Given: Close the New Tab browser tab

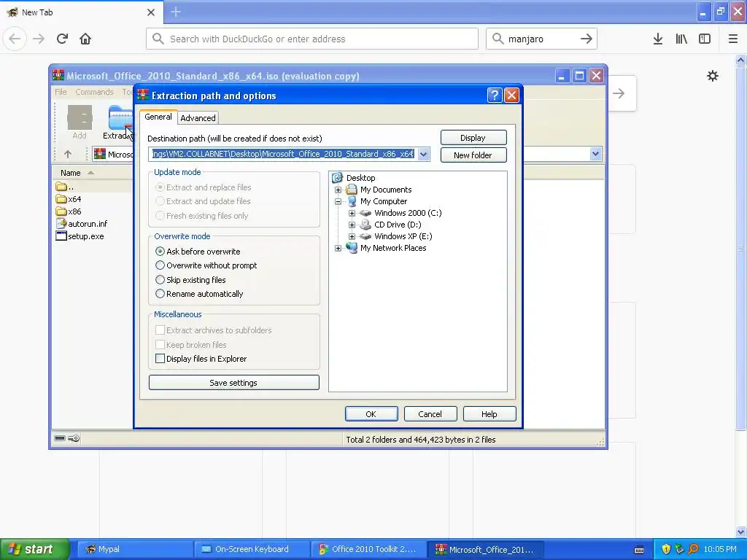Looking at the screenshot, I should (x=151, y=12).
